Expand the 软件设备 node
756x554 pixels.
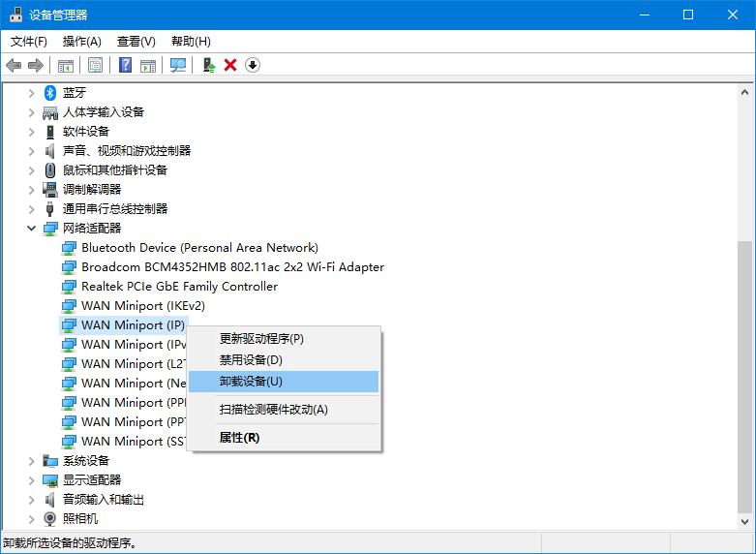pos(31,132)
